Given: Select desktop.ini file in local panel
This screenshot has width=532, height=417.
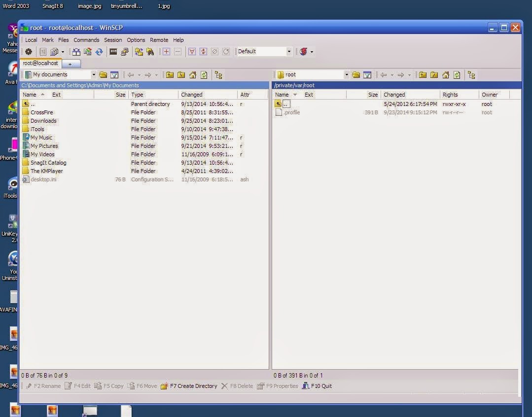Looking at the screenshot, I should click(43, 179).
